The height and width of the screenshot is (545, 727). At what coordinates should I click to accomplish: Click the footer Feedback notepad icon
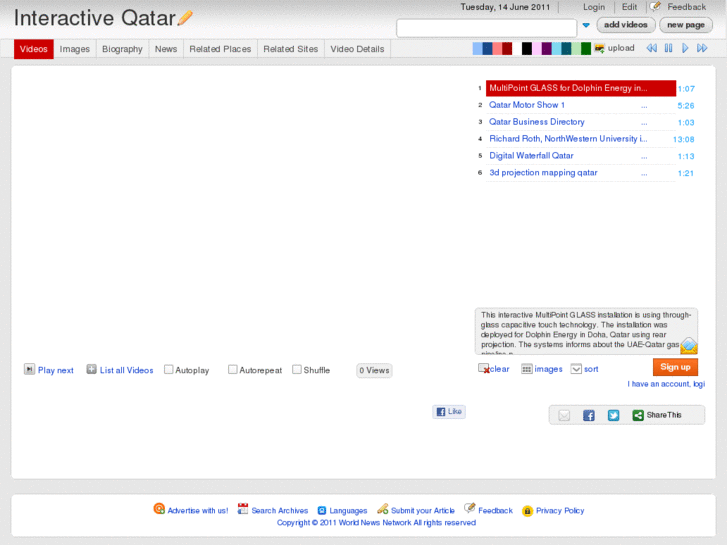point(470,508)
